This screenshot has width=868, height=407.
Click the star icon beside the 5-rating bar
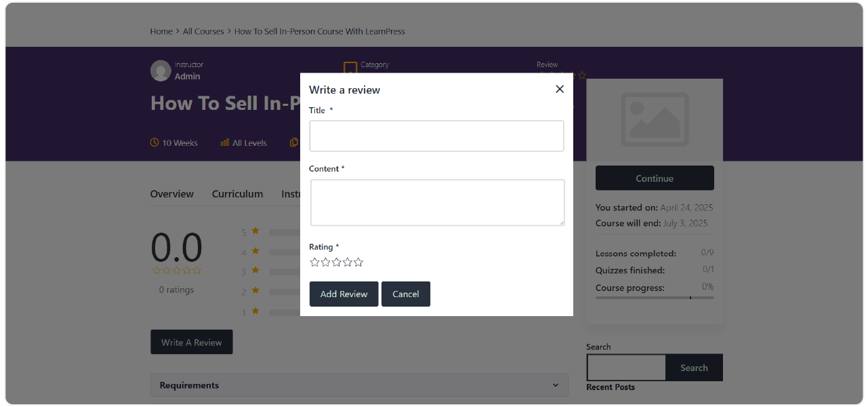coord(254,231)
